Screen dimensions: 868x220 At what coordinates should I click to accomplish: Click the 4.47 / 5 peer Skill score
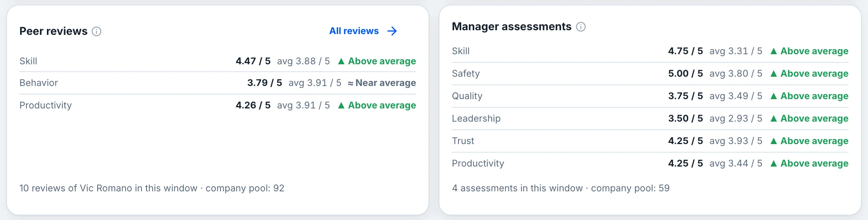tap(253, 61)
